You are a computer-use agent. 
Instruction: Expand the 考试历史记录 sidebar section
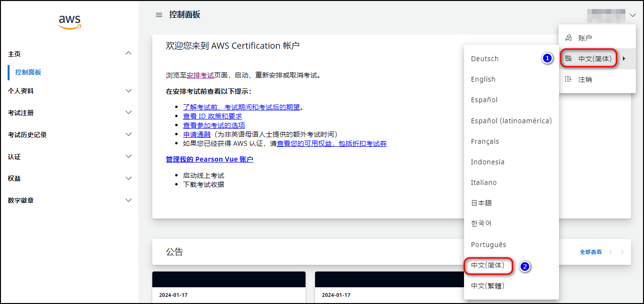tap(128, 134)
